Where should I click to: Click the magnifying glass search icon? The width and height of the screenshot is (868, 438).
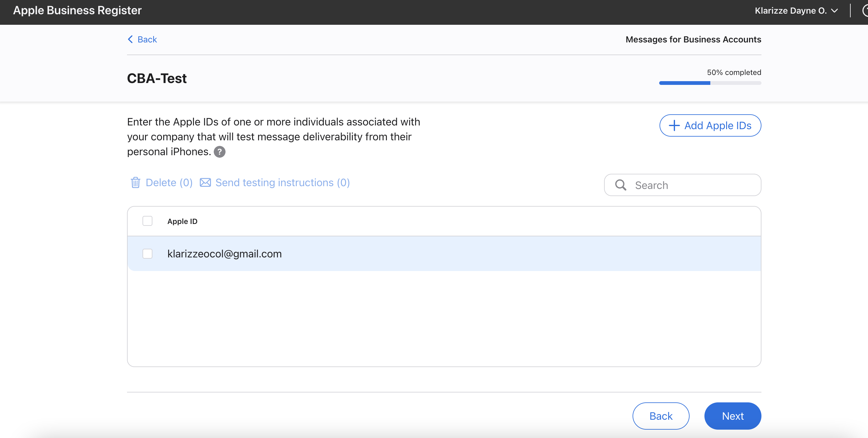620,185
